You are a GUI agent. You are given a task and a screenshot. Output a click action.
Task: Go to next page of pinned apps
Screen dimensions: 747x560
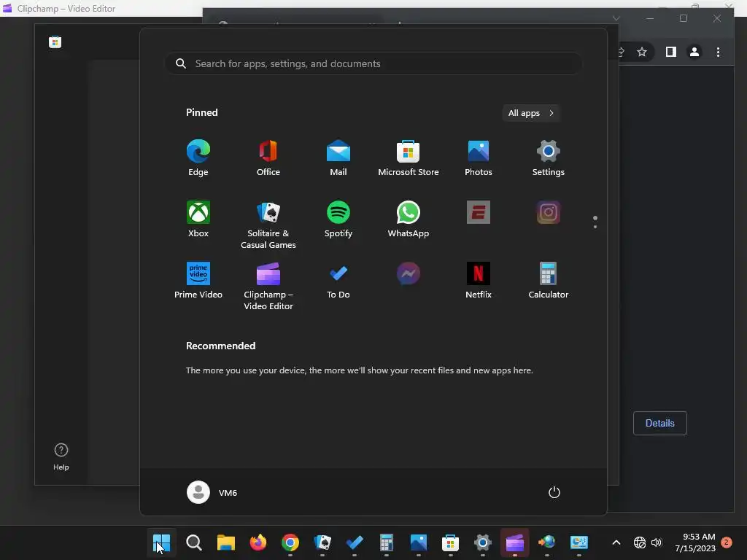595,227
